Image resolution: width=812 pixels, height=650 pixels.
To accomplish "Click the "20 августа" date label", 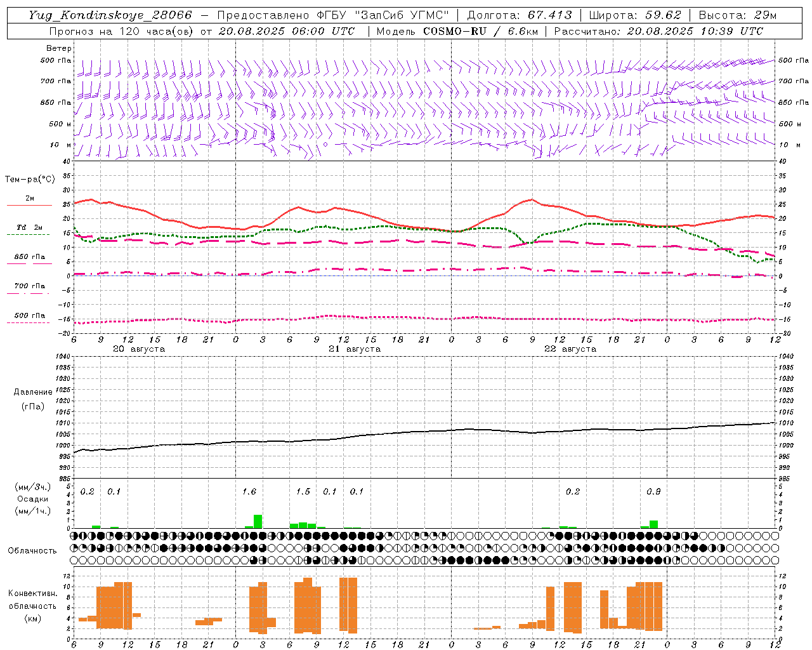I will tap(139, 349).
